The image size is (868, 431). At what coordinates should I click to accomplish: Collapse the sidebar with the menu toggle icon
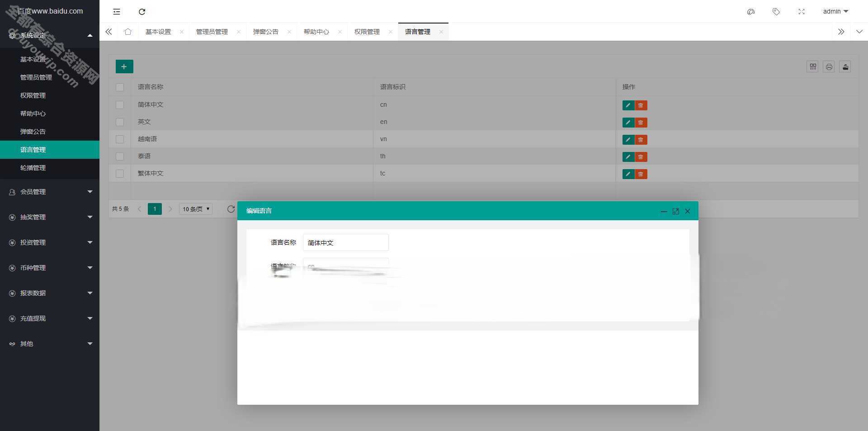pyautogui.click(x=117, y=12)
